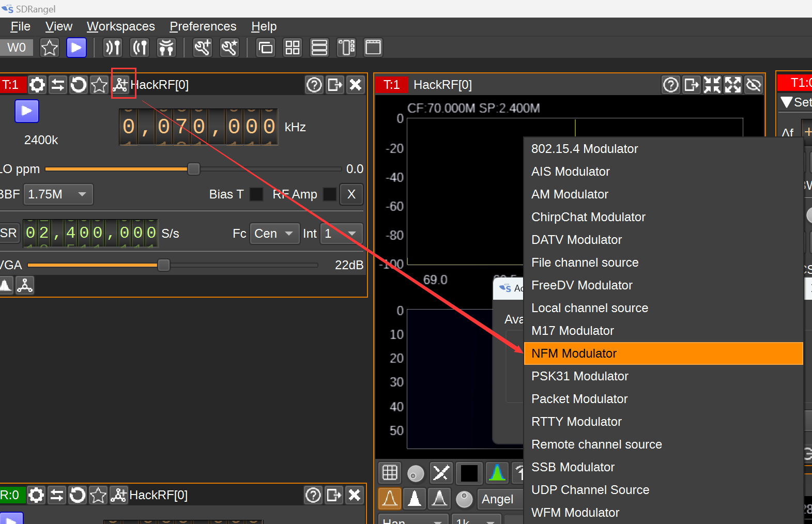Image resolution: width=812 pixels, height=524 pixels.
Task: Click the add Tx device antenna icon
Action: [x=140, y=48]
